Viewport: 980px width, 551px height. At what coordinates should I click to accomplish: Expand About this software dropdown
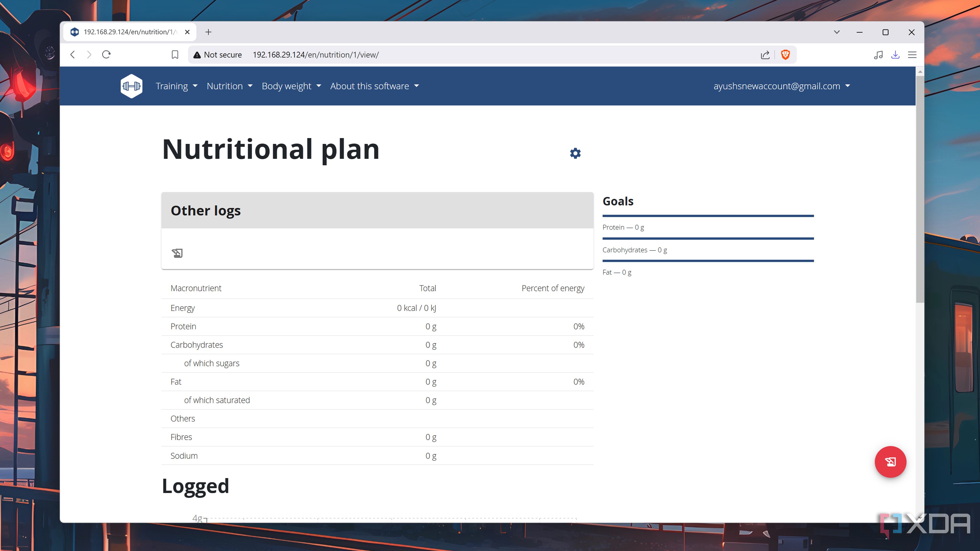coord(374,86)
